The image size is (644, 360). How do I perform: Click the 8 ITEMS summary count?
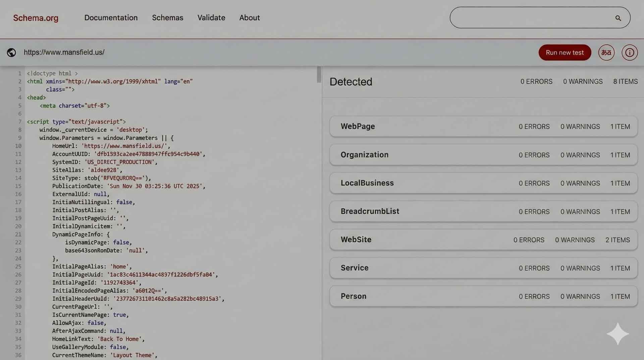point(626,82)
